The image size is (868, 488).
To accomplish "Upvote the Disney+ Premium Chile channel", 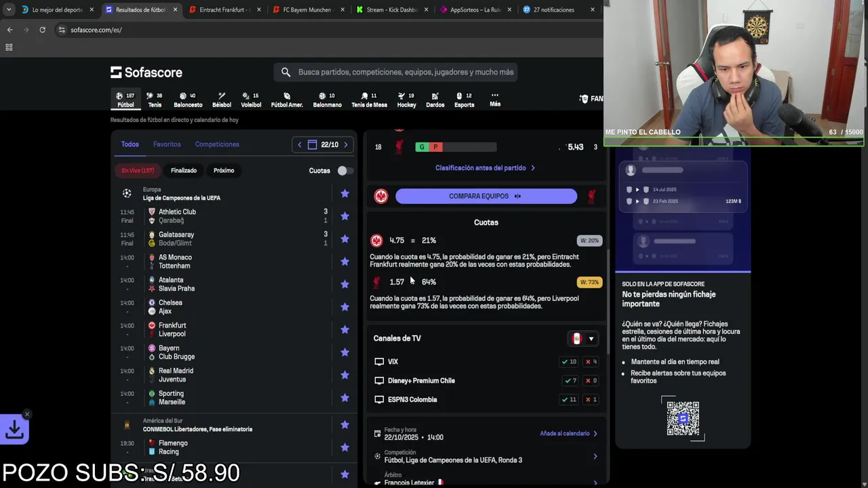I will point(570,381).
